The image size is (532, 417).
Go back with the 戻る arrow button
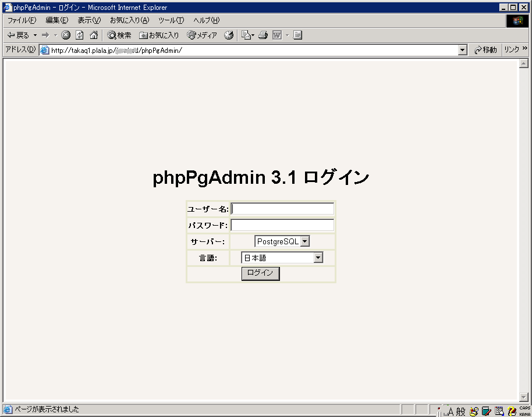[18, 35]
